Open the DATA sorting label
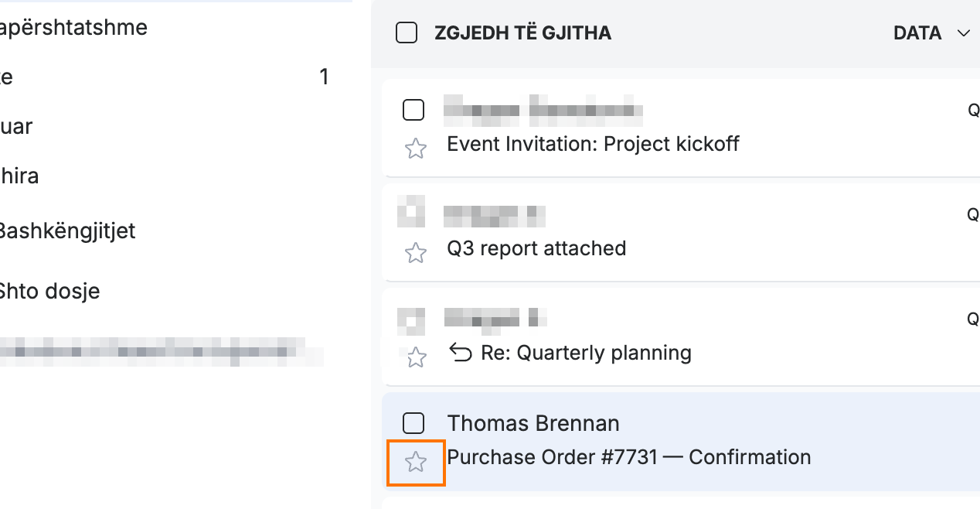 [x=917, y=33]
